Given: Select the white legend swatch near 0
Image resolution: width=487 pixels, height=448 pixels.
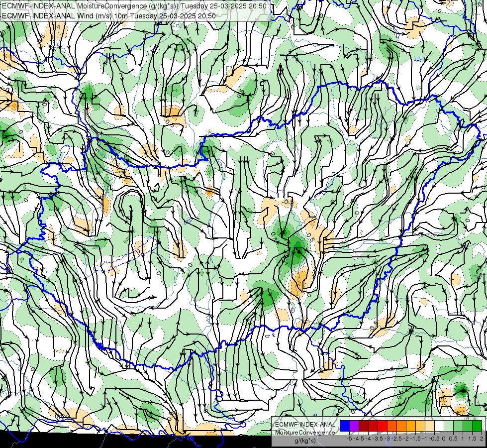Looking at the screenshot, I should point(439,426).
